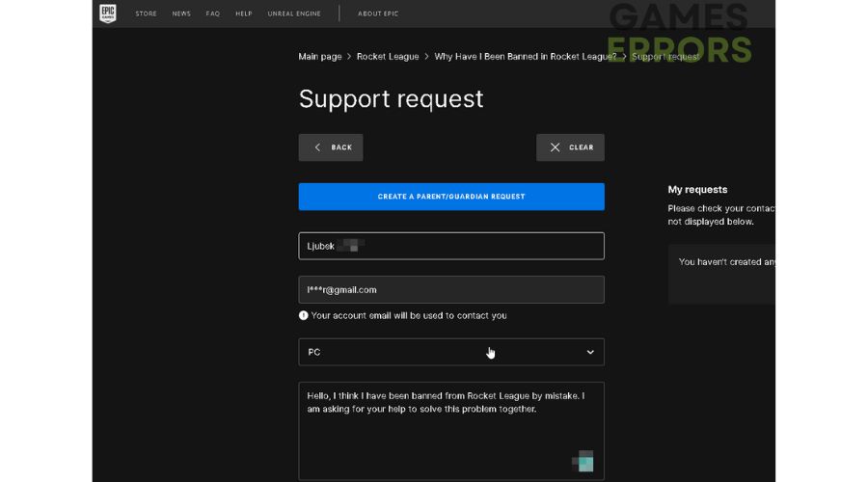Focus the ban appeal message text area
868x482 pixels.
(x=451, y=431)
